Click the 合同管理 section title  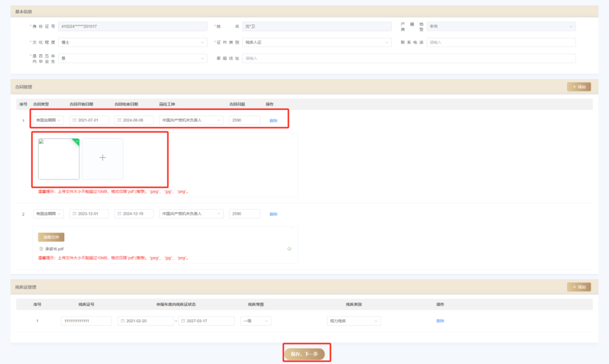click(24, 87)
